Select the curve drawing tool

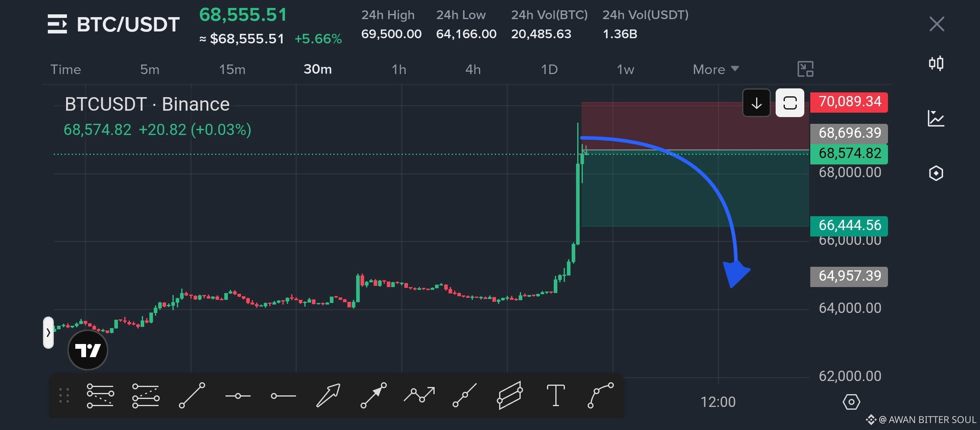(601, 395)
